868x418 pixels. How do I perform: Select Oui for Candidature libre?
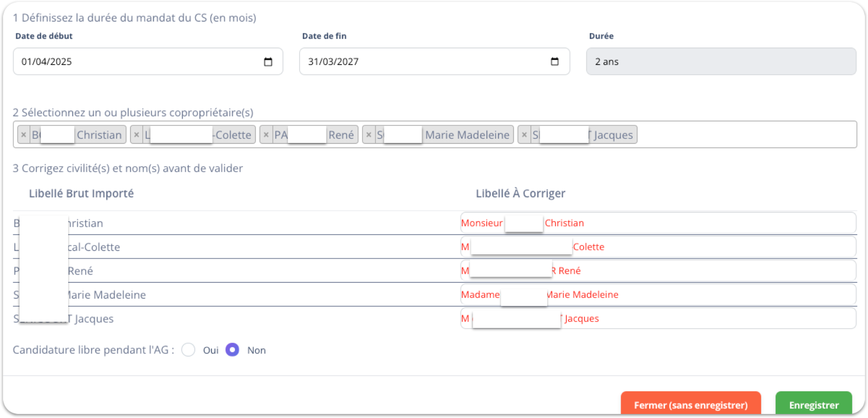tap(188, 350)
